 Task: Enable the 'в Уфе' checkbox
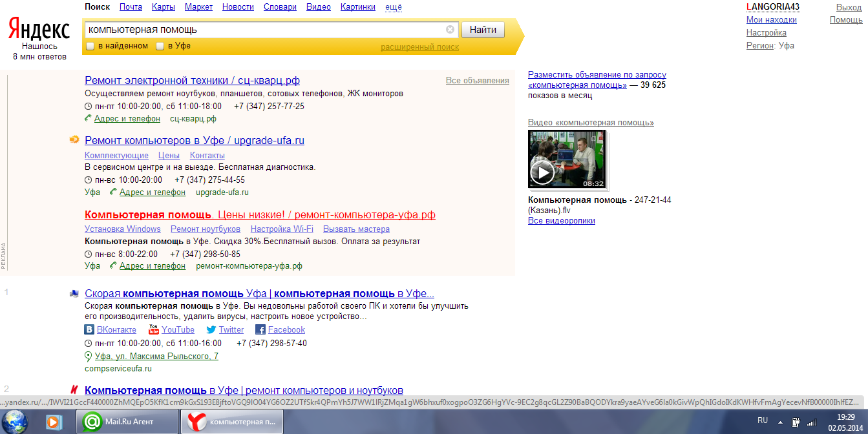(160, 46)
